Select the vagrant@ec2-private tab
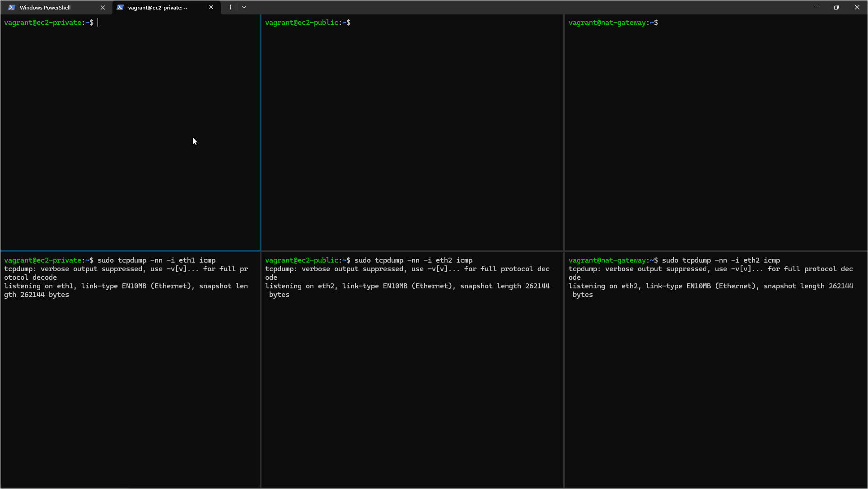Image resolution: width=868 pixels, height=489 pixels. pos(158,7)
